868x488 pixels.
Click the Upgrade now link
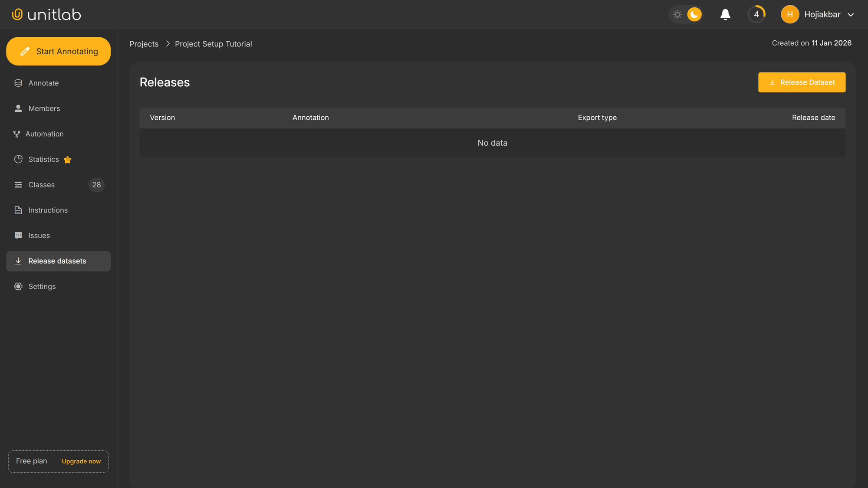tap(81, 461)
